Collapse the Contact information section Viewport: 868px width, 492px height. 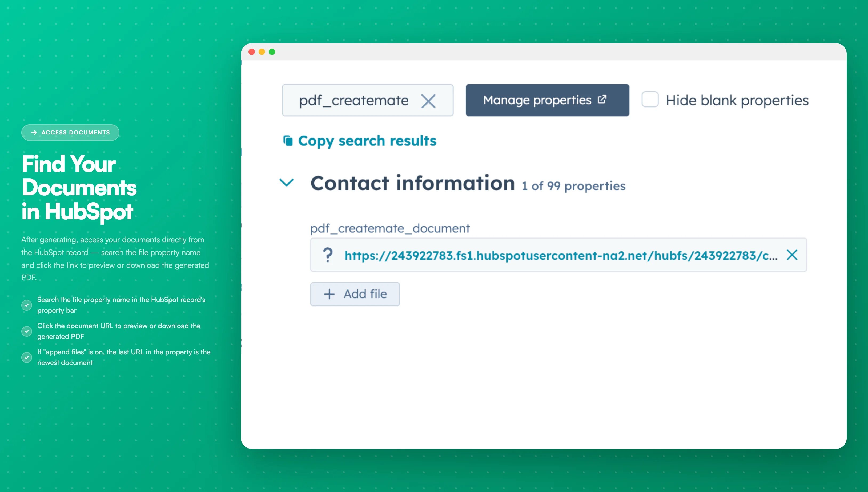pyautogui.click(x=287, y=183)
